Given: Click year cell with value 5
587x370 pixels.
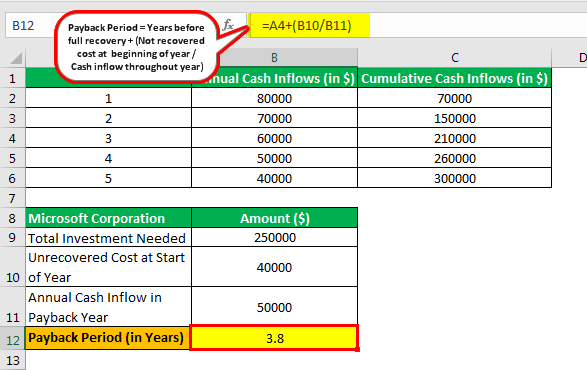Looking at the screenshot, I should pyautogui.click(x=108, y=178).
